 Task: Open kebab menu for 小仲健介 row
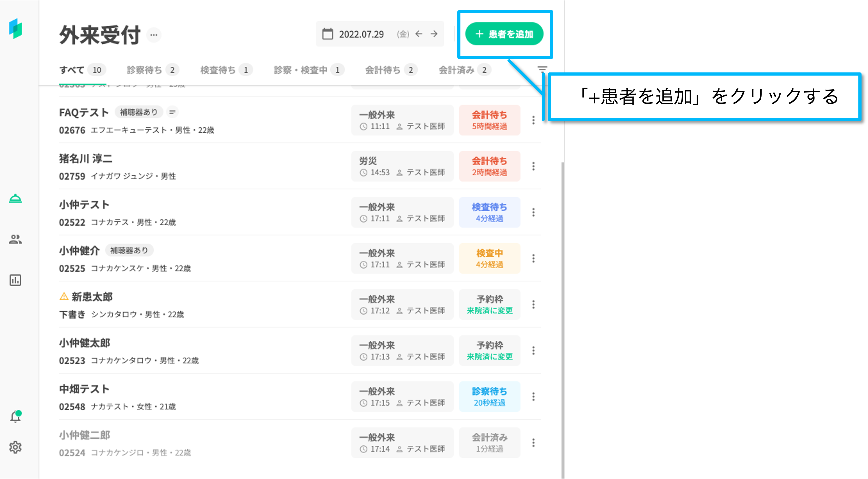click(x=533, y=259)
